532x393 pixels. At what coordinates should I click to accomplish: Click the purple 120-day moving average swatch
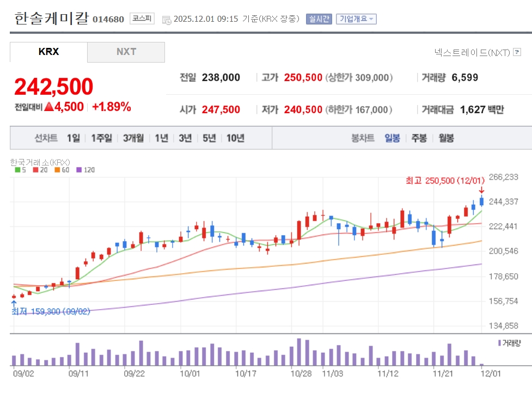(79, 170)
